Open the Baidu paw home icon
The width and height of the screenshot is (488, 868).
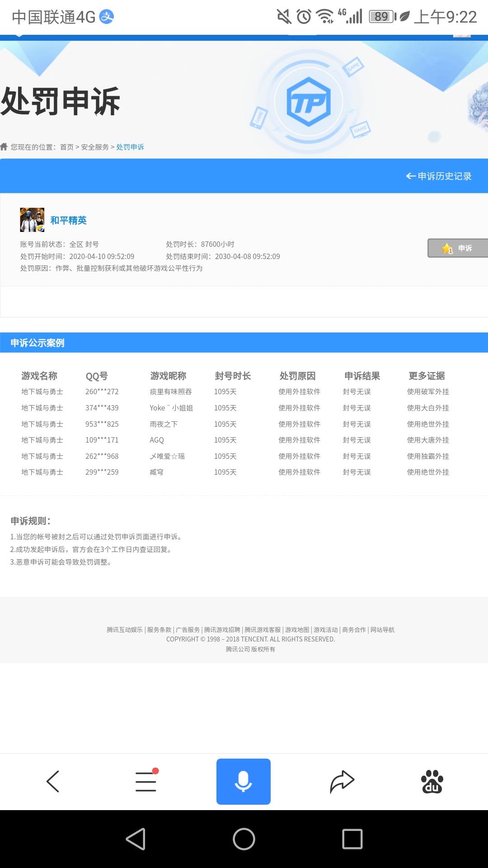pyautogui.click(x=432, y=782)
